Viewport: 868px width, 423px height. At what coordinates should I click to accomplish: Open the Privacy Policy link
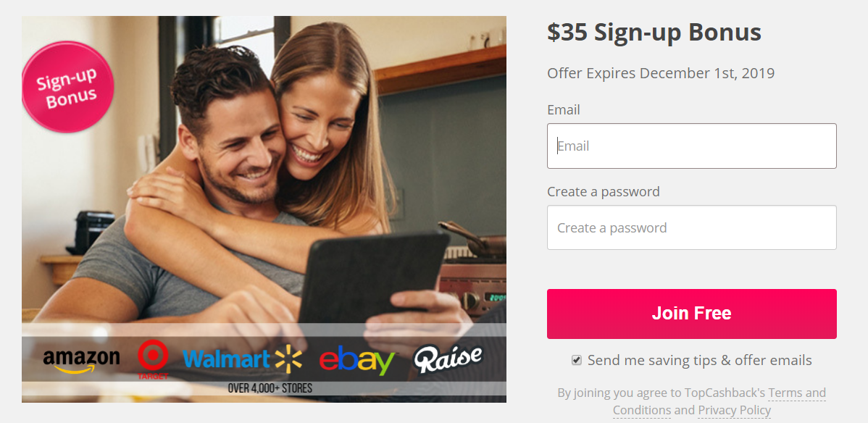click(734, 410)
